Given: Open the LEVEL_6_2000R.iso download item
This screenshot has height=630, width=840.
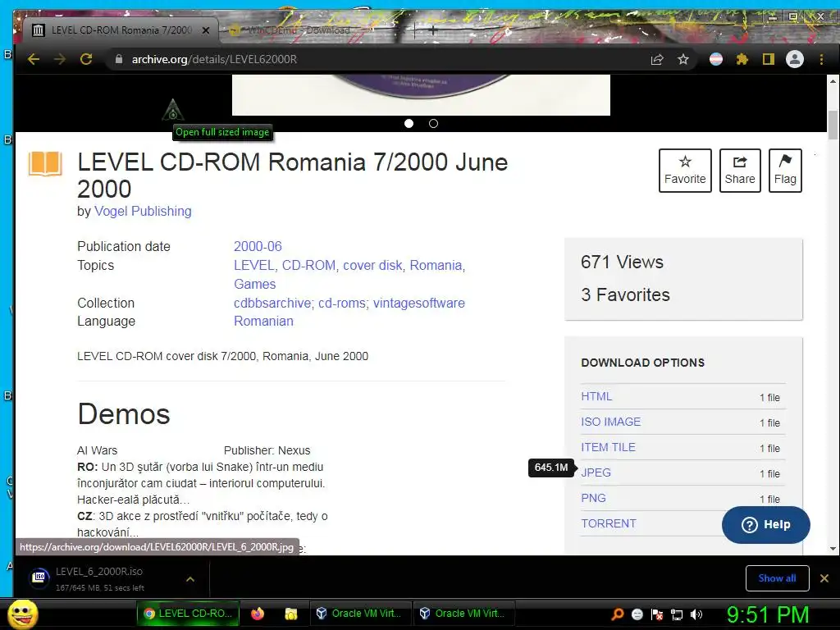Looking at the screenshot, I should tap(101, 578).
